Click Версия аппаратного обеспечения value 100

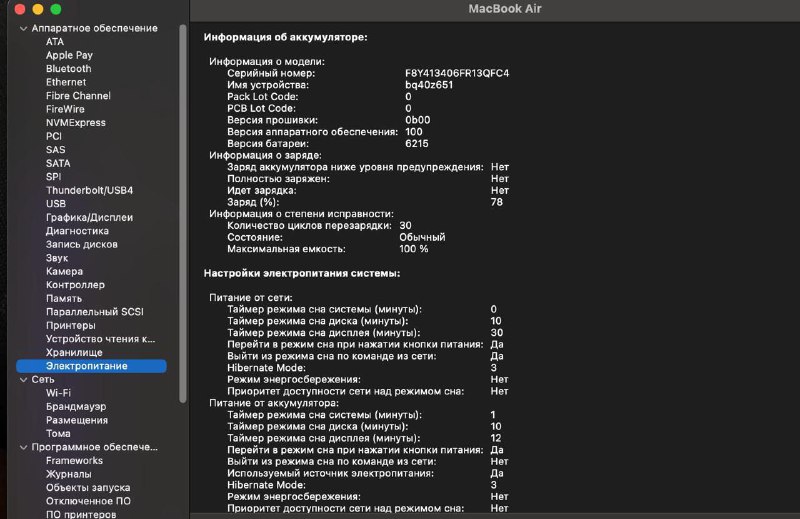(x=413, y=132)
